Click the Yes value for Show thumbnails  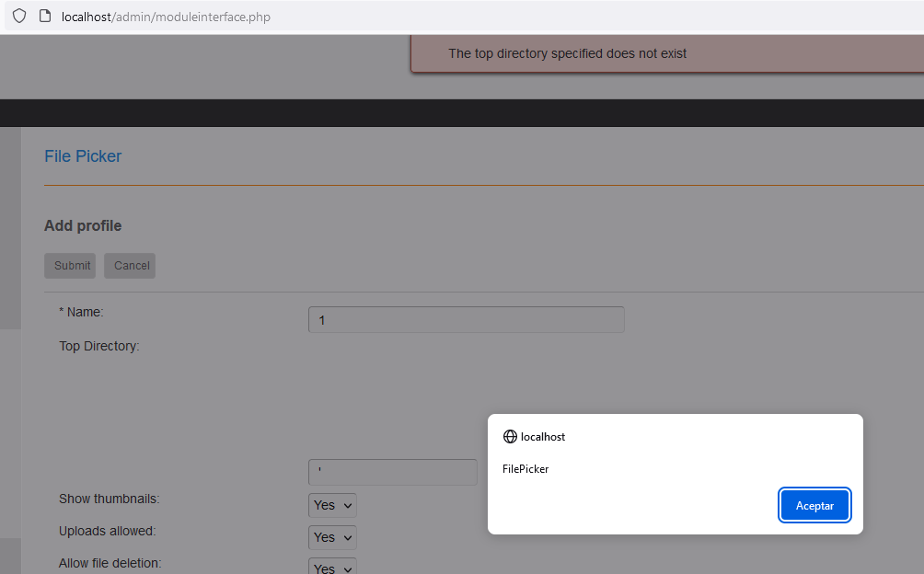(324, 505)
